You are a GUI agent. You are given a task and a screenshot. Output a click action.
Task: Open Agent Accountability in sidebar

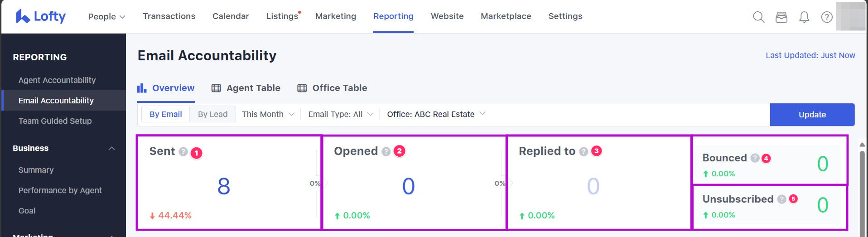(x=57, y=80)
